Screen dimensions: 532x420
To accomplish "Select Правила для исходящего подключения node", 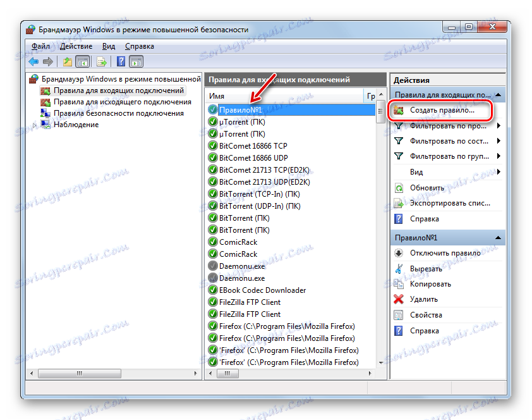I will (x=123, y=102).
